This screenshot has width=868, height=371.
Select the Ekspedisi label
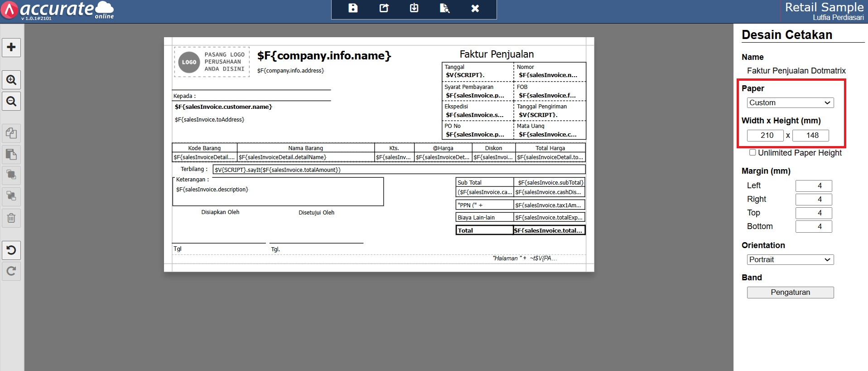point(456,107)
